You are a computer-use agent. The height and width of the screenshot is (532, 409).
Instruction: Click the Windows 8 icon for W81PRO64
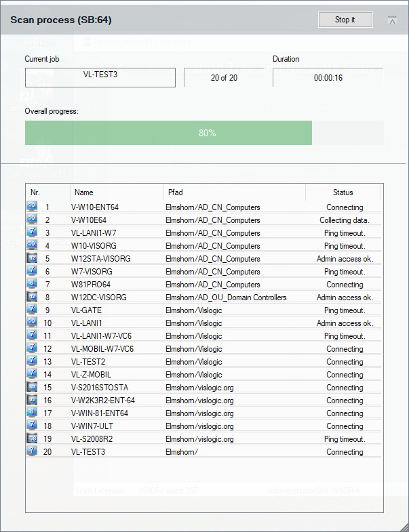tap(32, 285)
